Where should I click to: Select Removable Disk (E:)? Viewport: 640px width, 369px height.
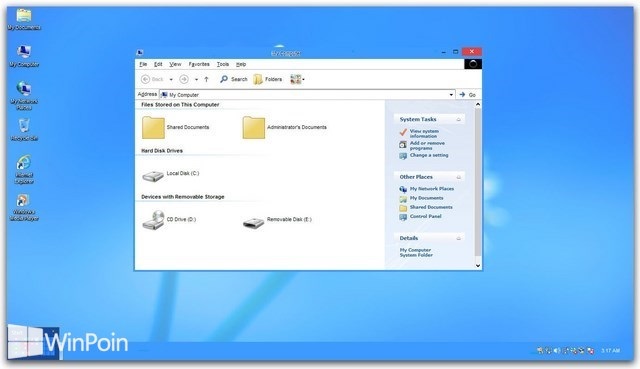pyautogui.click(x=277, y=221)
